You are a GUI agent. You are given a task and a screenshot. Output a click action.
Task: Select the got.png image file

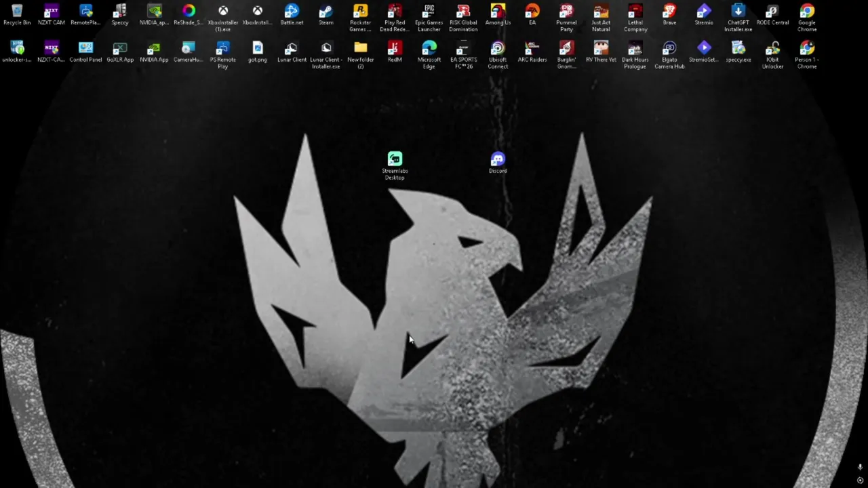point(258,52)
